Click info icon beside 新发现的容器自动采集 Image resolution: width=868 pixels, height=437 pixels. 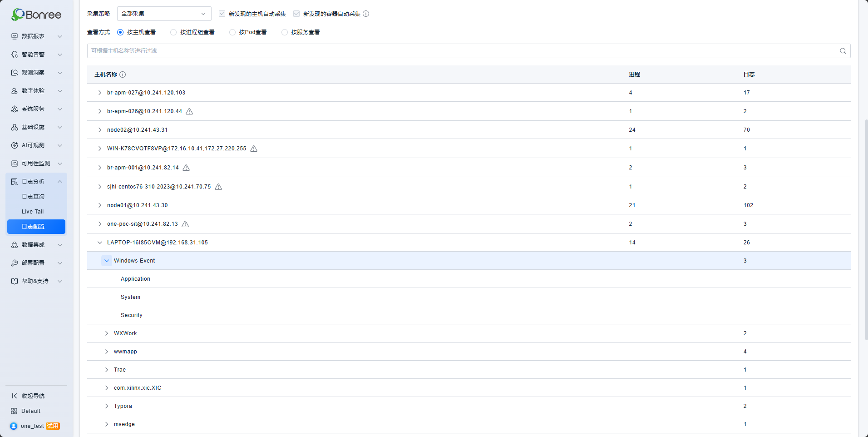(366, 14)
